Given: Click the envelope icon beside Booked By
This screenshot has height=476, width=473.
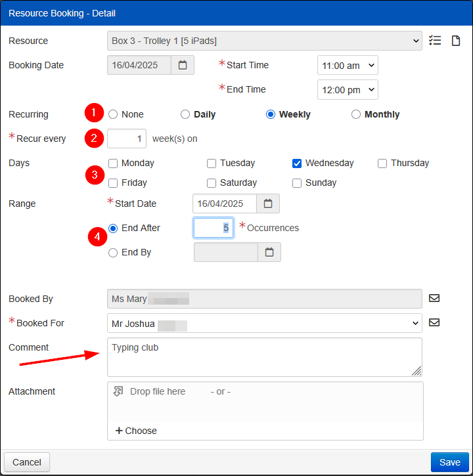Looking at the screenshot, I should [x=434, y=298].
